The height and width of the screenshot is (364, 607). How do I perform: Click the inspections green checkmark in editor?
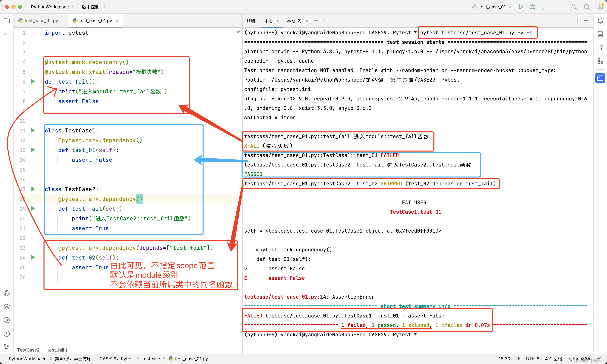coord(238,32)
